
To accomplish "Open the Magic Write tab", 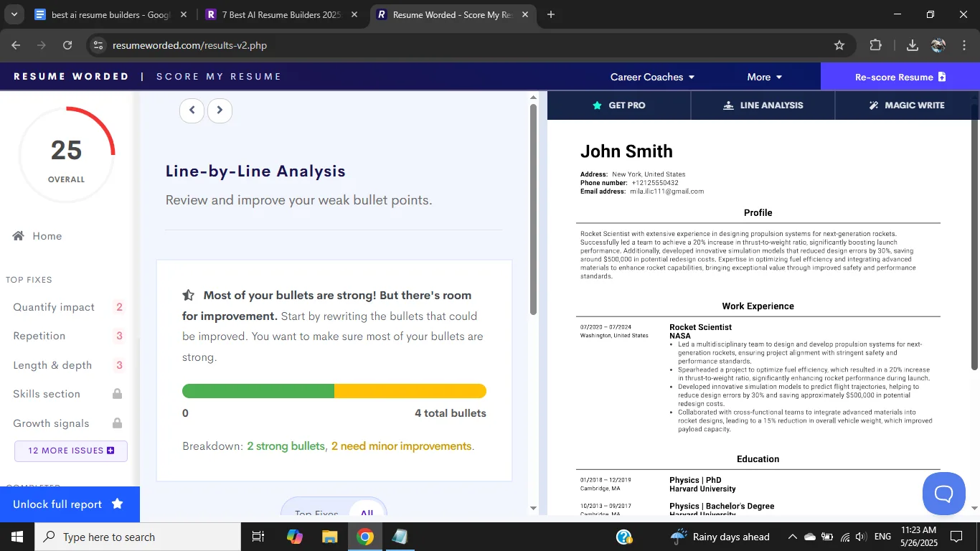I will pyautogui.click(x=908, y=105).
